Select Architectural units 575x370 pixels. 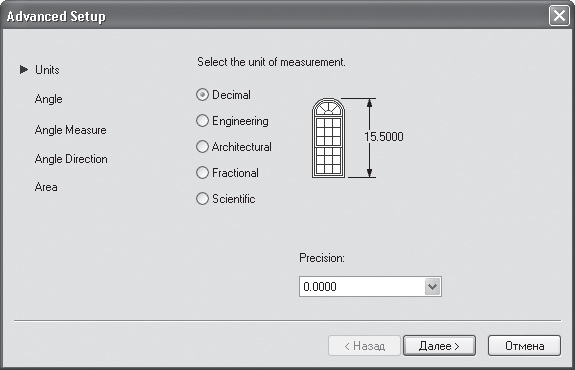click(202, 147)
